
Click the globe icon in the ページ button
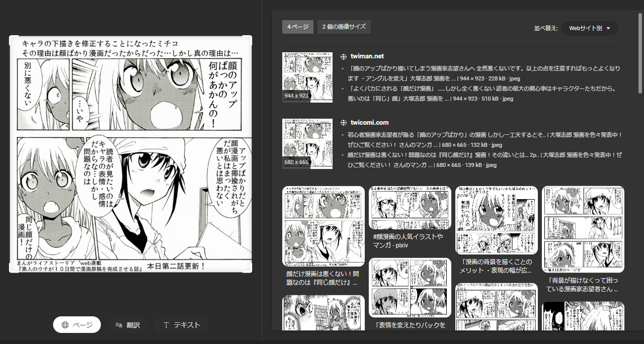(x=65, y=325)
